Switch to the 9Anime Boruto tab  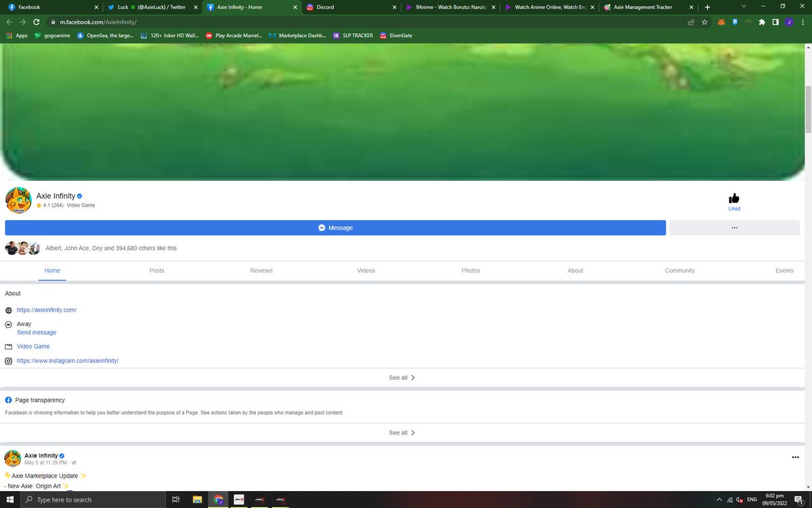coord(449,7)
